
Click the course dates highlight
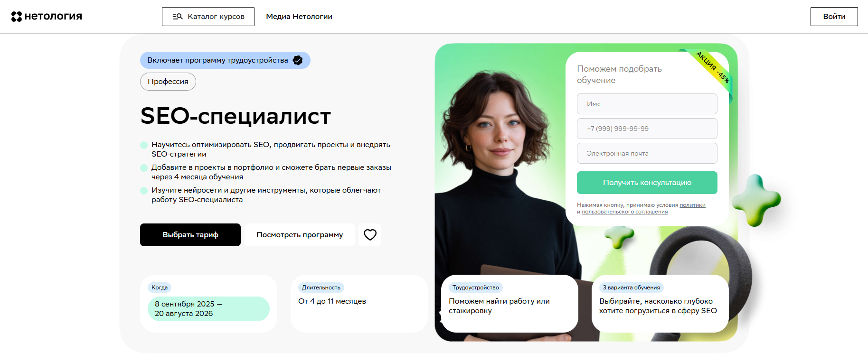[208, 309]
